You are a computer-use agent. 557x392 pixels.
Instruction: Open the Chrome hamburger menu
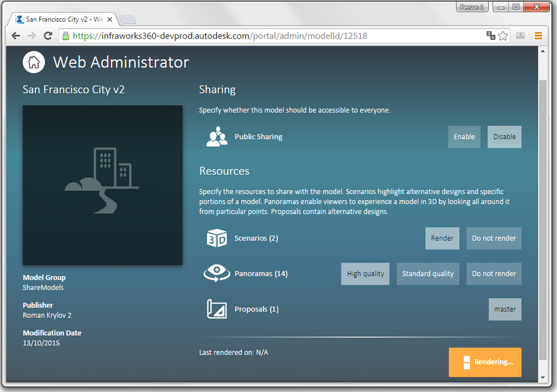click(x=538, y=36)
